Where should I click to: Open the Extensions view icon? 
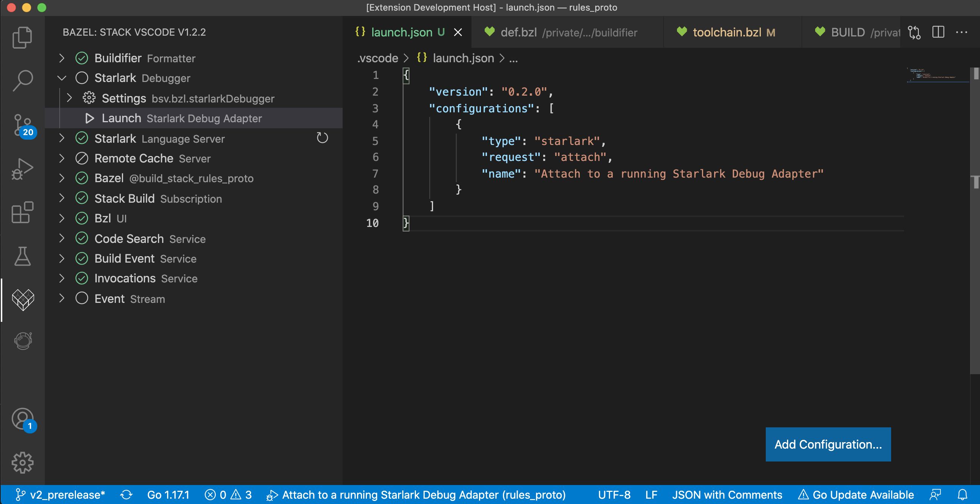[22, 212]
